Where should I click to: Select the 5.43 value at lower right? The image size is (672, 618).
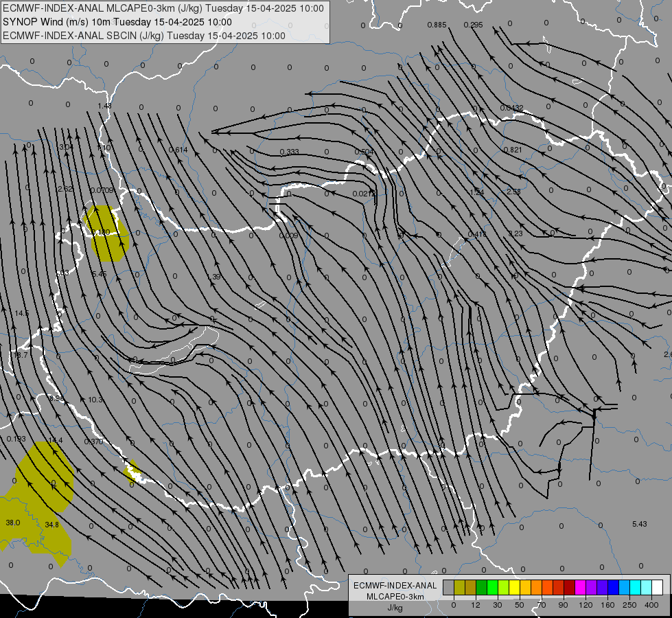pyautogui.click(x=640, y=524)
